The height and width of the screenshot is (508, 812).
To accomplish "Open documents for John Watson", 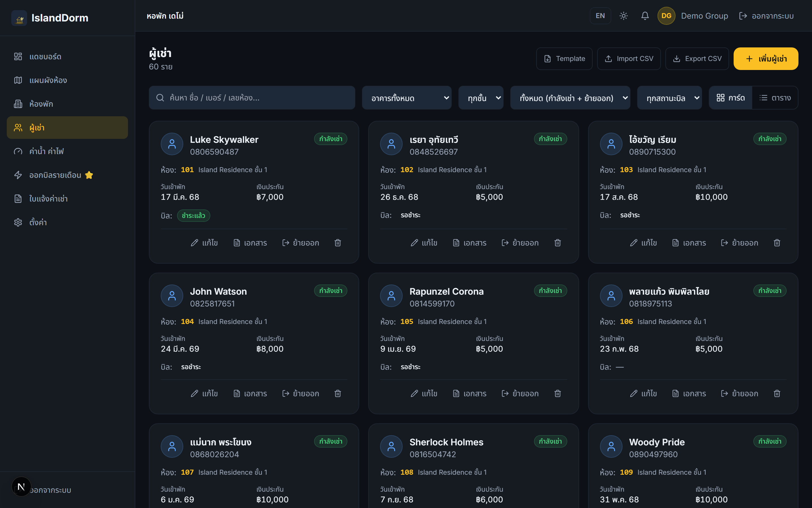I will tap(250, 393).
